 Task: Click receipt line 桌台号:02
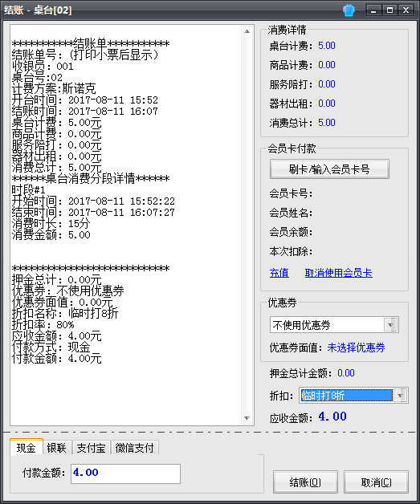pos(37,77)
